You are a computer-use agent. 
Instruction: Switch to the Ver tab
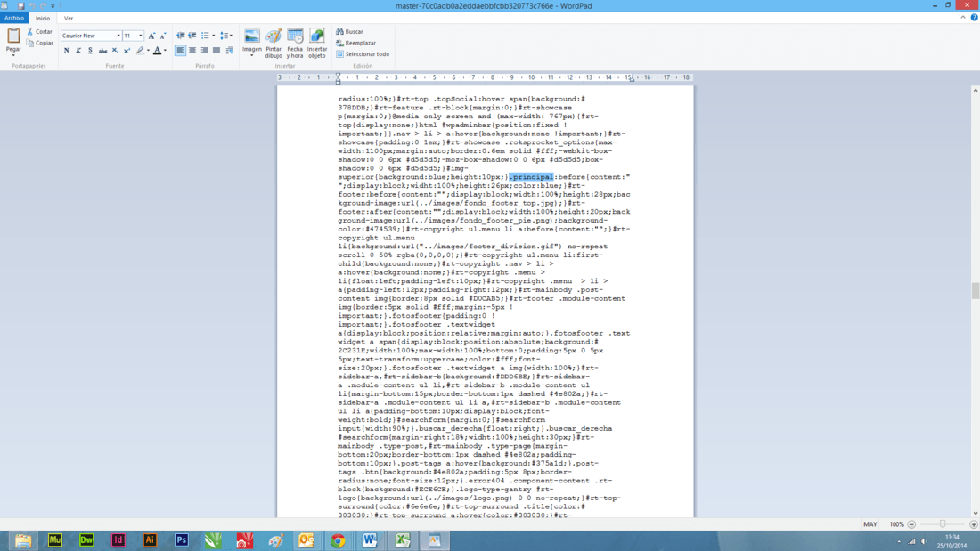[x=68, y=18]
